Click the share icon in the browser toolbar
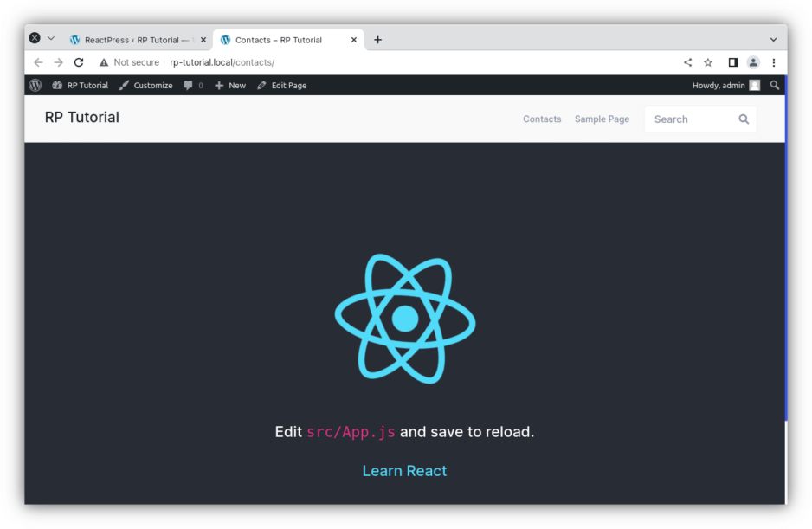 point(687,62)
